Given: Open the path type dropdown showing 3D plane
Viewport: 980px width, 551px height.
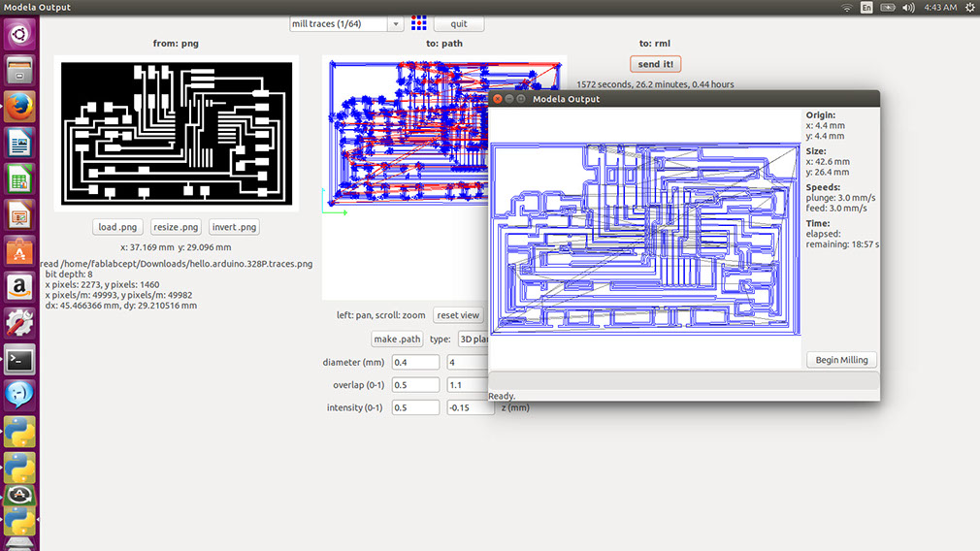Looking at the screenshot, I should tap(474, 339).
